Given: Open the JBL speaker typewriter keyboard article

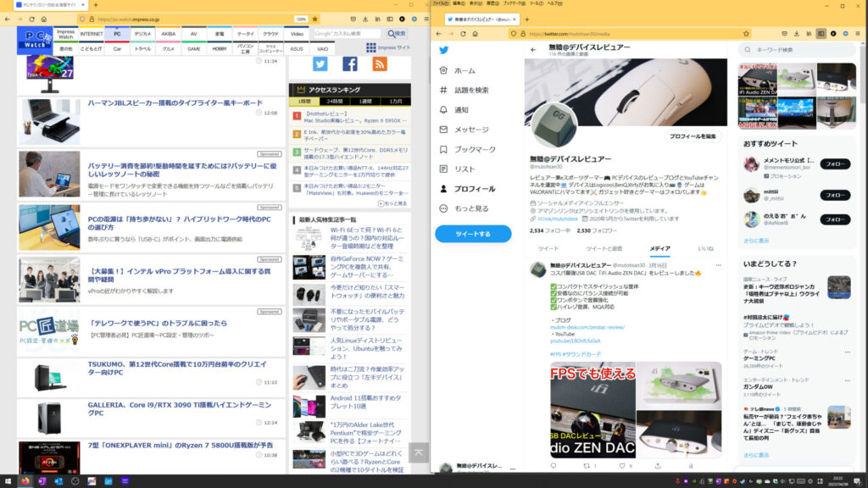Looking at the screenshot, I should coord(175,103).
